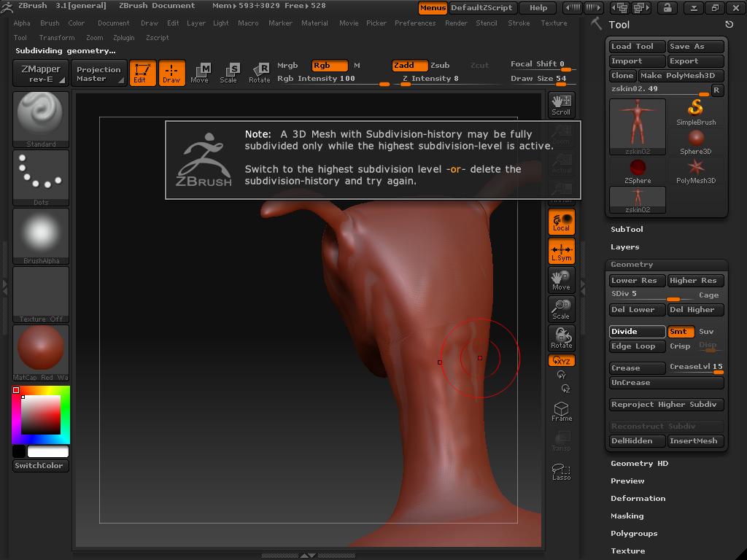Toggle the Rgb paint mode

click(x=329, y=65)
